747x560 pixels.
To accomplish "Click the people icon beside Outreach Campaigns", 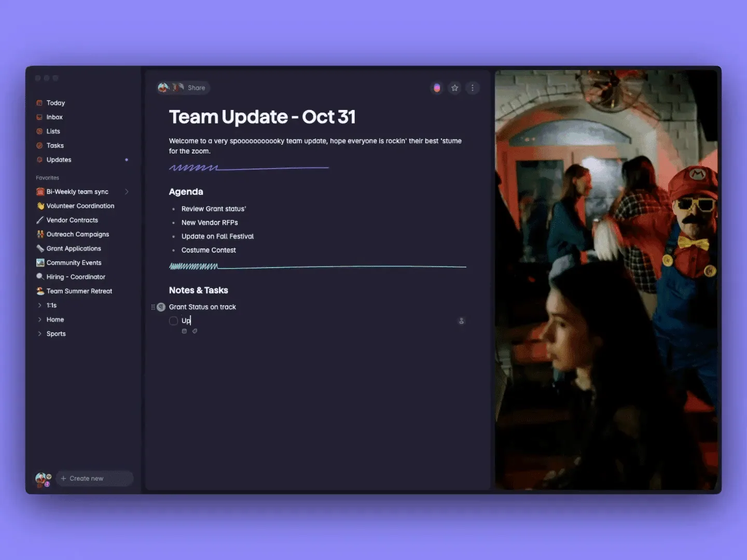I will [40, 234].
